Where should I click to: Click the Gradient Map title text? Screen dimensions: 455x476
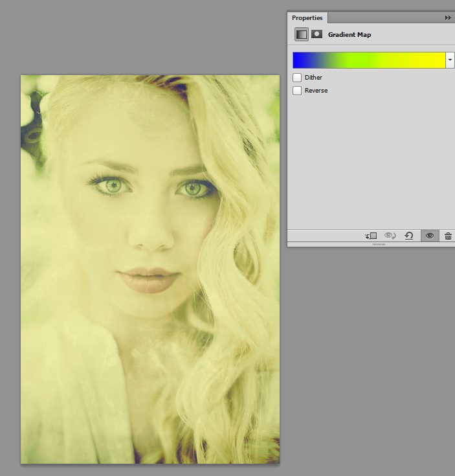[350, 35]
